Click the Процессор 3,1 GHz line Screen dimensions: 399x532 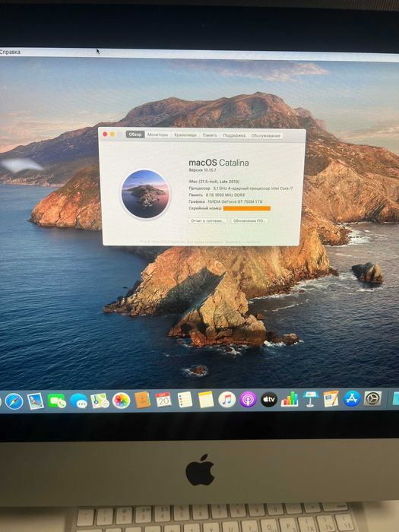[x=241, y=188]
